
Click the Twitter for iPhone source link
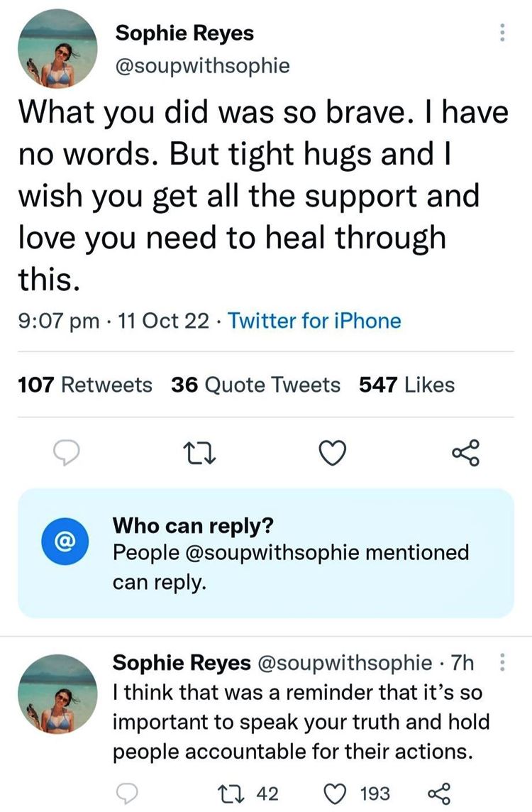314,321
